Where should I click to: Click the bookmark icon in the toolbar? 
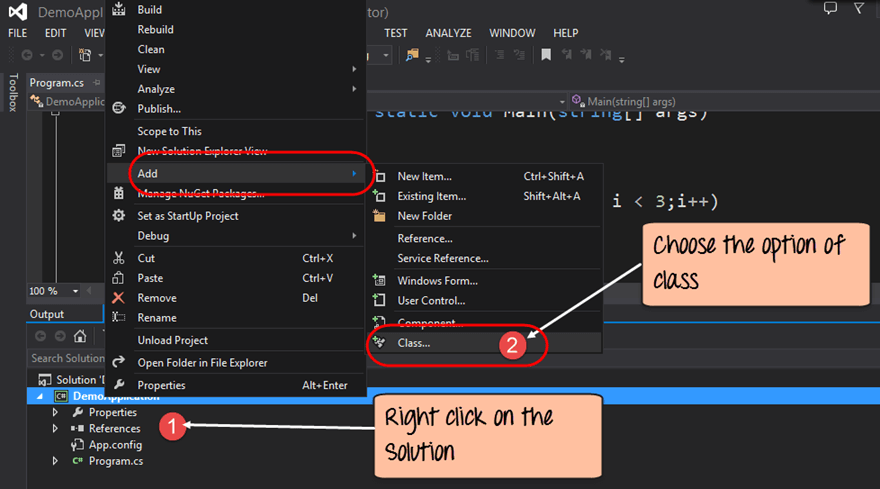(546, 56)
